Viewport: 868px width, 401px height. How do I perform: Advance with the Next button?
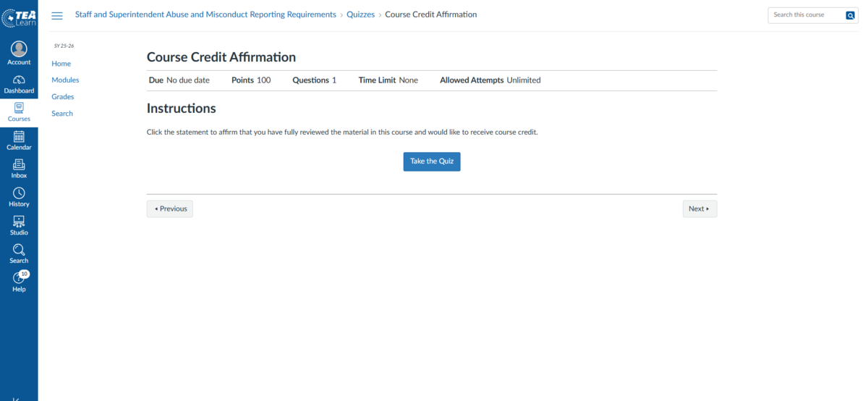[x=699, y=208]
